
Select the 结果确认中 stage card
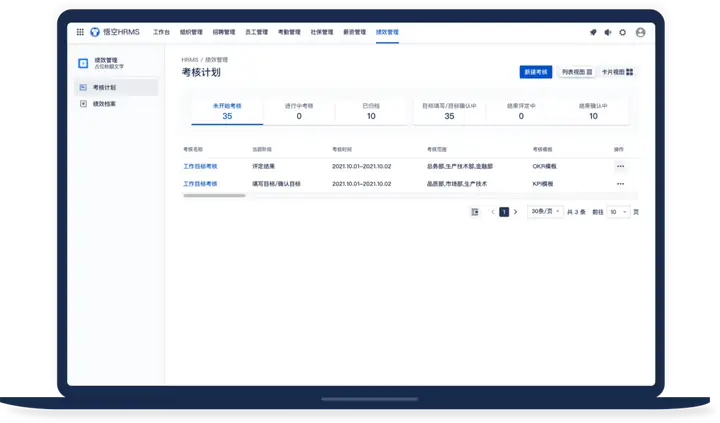593,111
